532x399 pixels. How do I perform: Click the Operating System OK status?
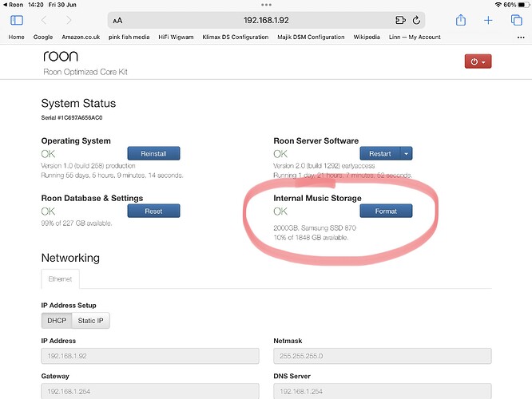48,154
